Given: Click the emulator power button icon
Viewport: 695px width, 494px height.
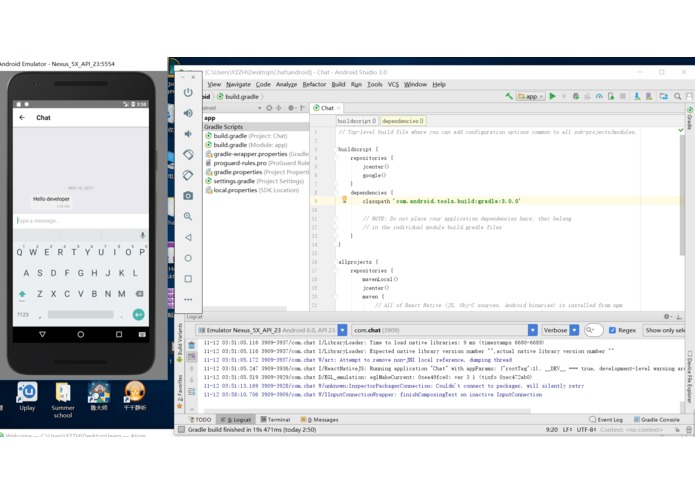Looking at the screenshot, I should click(x=188, y=92).
